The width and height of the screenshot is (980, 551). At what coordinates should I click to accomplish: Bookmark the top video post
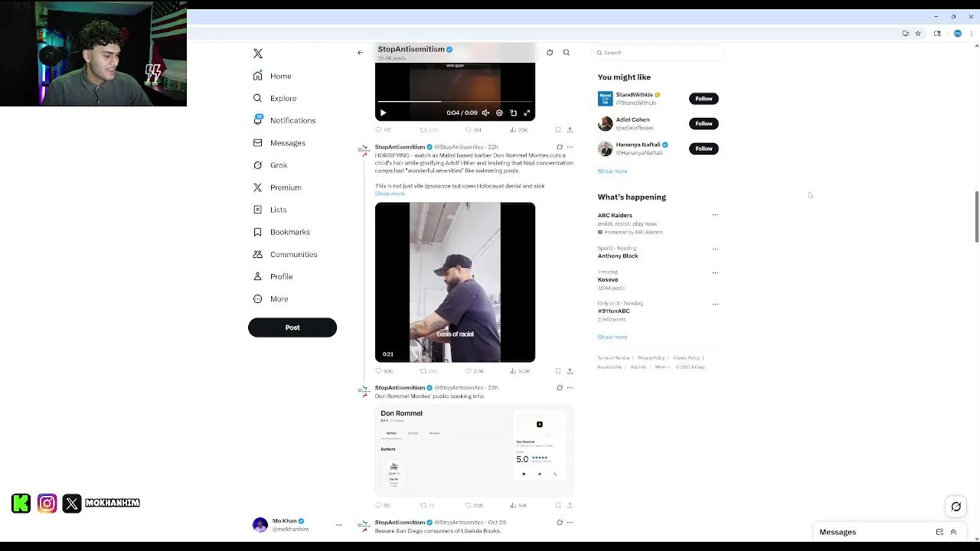(558, 130)
